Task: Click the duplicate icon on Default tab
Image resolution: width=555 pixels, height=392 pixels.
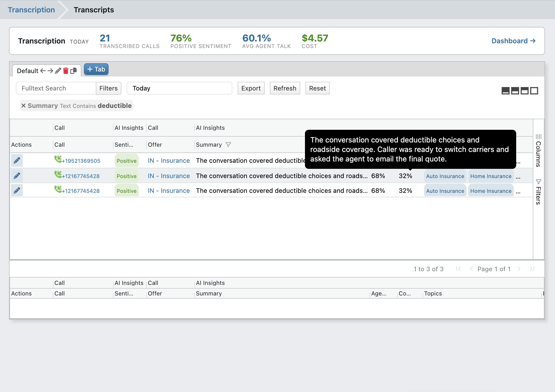Action: tap(74, 71)
